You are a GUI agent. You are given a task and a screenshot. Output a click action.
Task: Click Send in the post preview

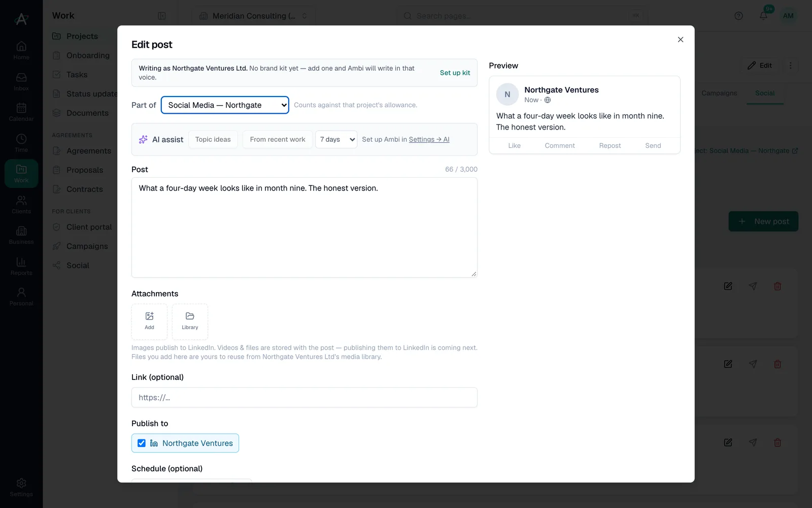tap(653, 146)
